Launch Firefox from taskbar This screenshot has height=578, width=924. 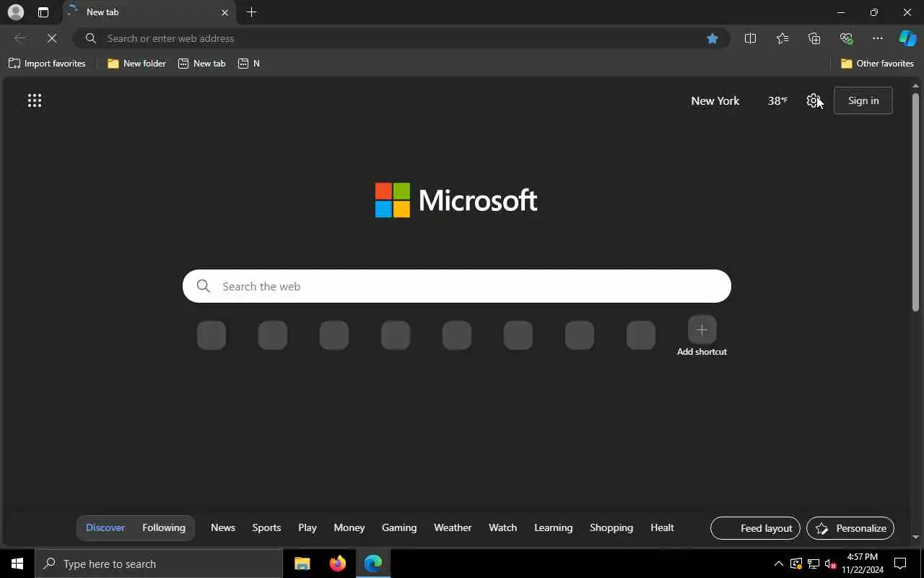[x=337, y=564]
